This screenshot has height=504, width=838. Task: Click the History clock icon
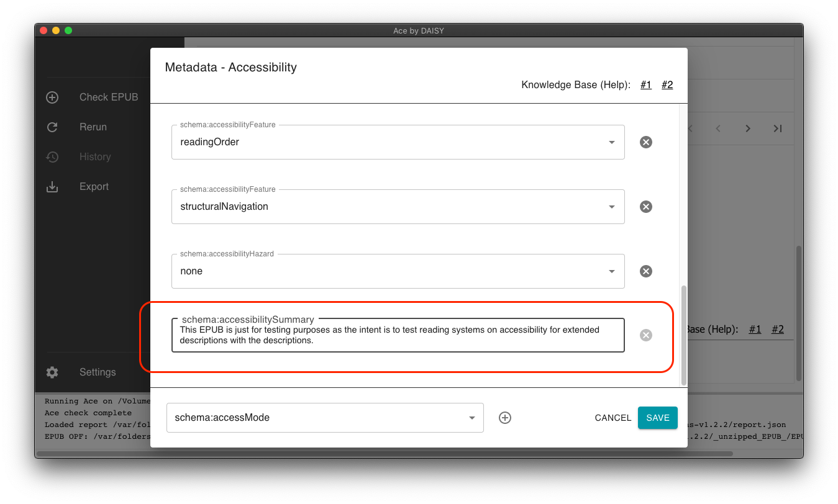pos(52,157)
